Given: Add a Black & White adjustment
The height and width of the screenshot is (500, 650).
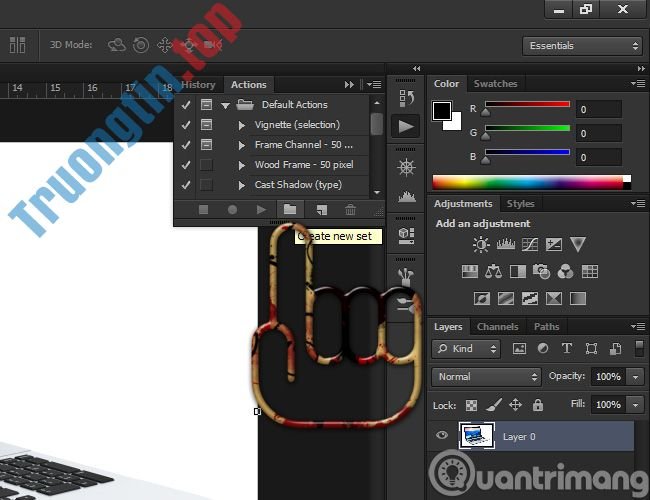Looking at the screenshot, I should (518, 272).
